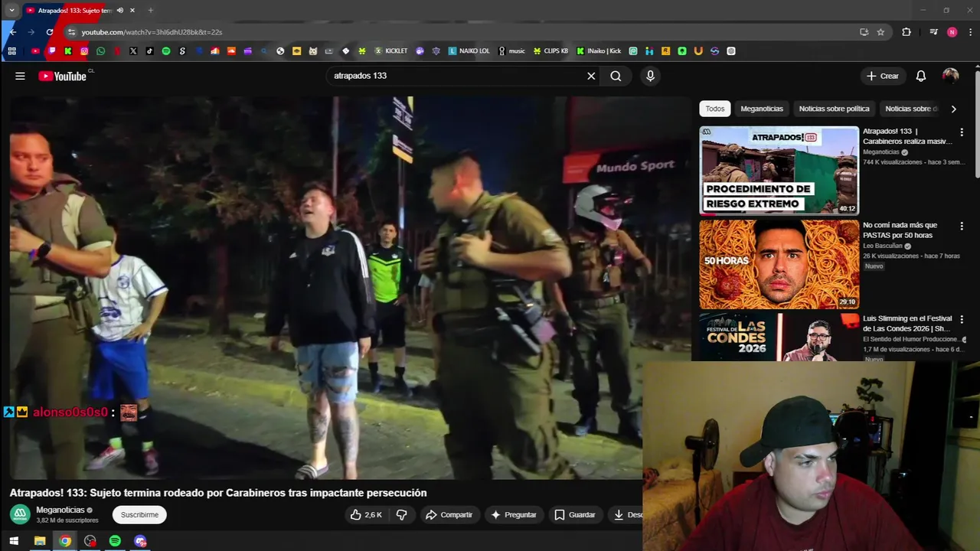Open the CLIPS KB bookmark
The width and height of the screenshot is (980, 551).
(551, 51)
